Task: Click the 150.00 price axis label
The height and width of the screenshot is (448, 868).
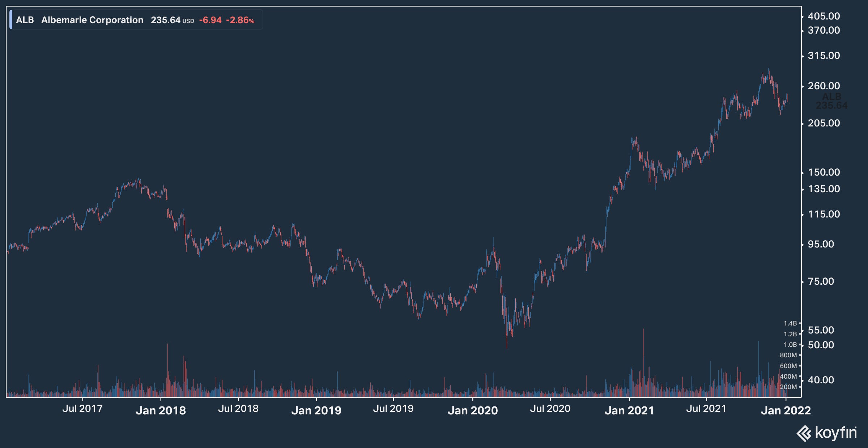Action: (x=824, y=172)
